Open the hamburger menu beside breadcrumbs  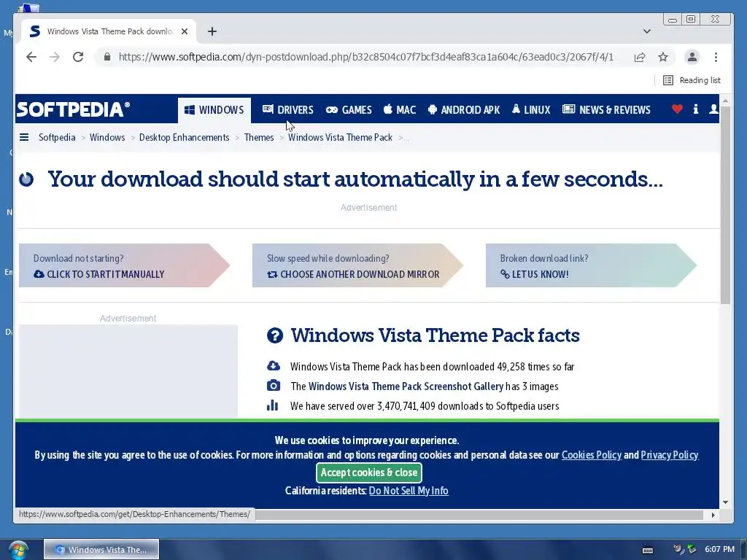(x=24, y=138)
